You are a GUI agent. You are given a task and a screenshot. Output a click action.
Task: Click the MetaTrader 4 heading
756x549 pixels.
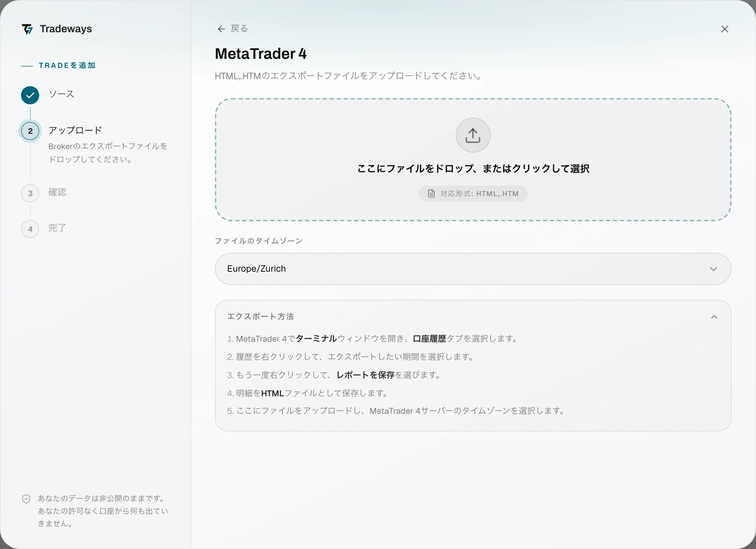(261, 54)
